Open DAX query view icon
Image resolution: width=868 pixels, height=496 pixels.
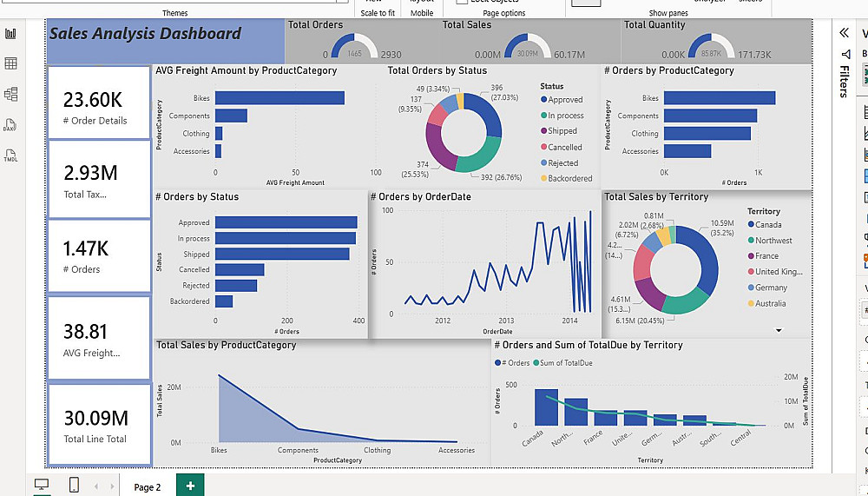10,125
